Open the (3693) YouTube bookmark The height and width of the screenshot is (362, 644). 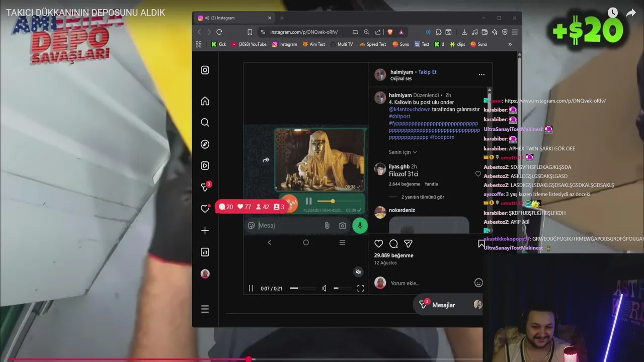(249, 44)
